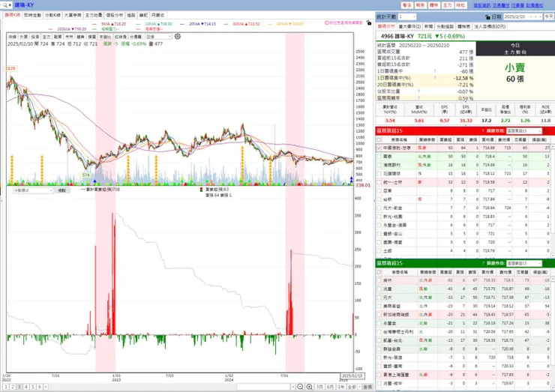This screenshot has width=555, height=392.
Task: Toggle 外資 indicator on the chart toolbar
Action: tap(24, 37)
